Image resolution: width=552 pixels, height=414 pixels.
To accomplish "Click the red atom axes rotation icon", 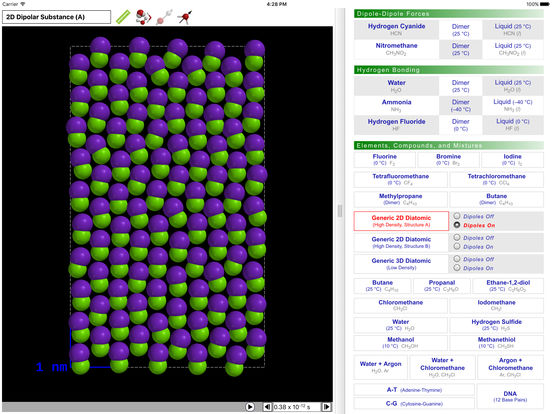I will 184,17.
